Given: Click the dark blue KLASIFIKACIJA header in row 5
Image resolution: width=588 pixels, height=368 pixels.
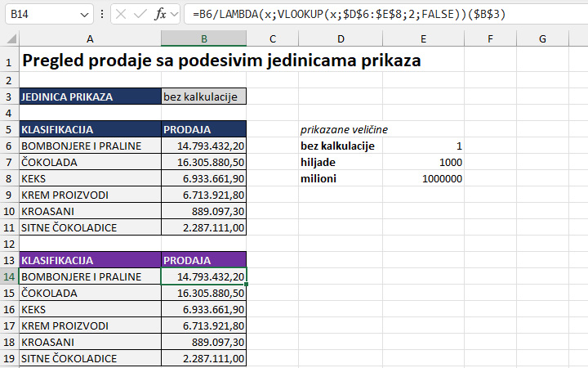Looking at the screenshot, I should click(x=90, y=129).
